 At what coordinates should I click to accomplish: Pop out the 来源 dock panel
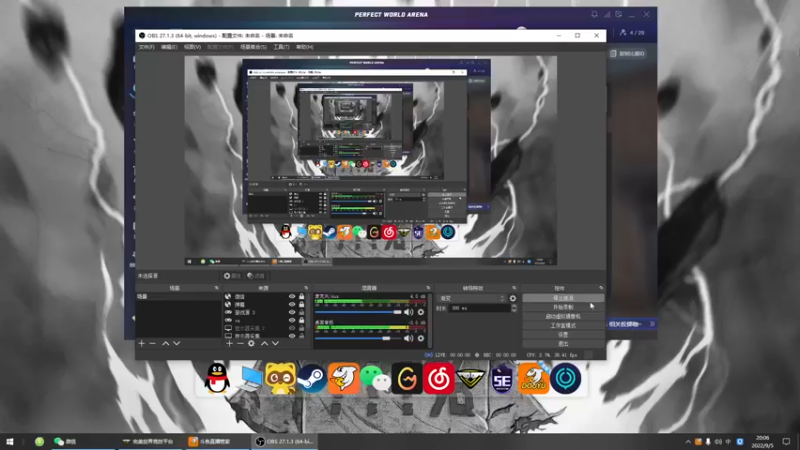tap(306, 288)
